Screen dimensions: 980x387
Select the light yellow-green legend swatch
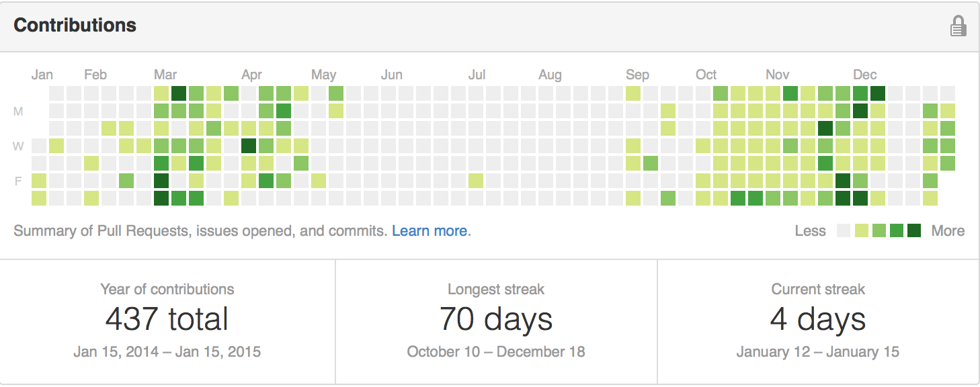click(x=861, y=230)
